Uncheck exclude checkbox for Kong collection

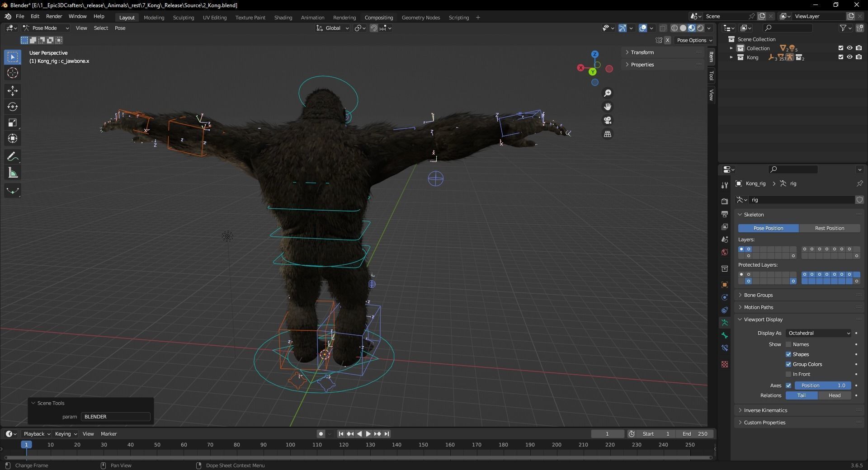(x=840, y=57)
